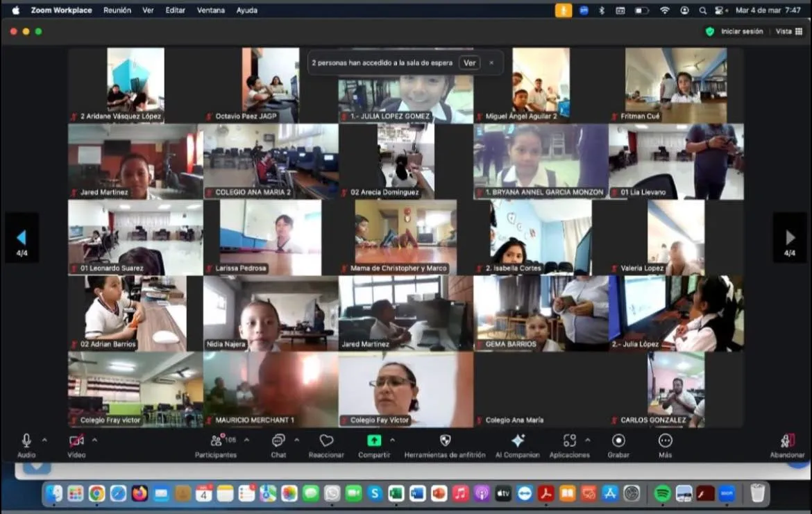Open the Ventana menu
The width and height of the screenshot is (812, 514).
pyautogui.click(x=210, y=10)
